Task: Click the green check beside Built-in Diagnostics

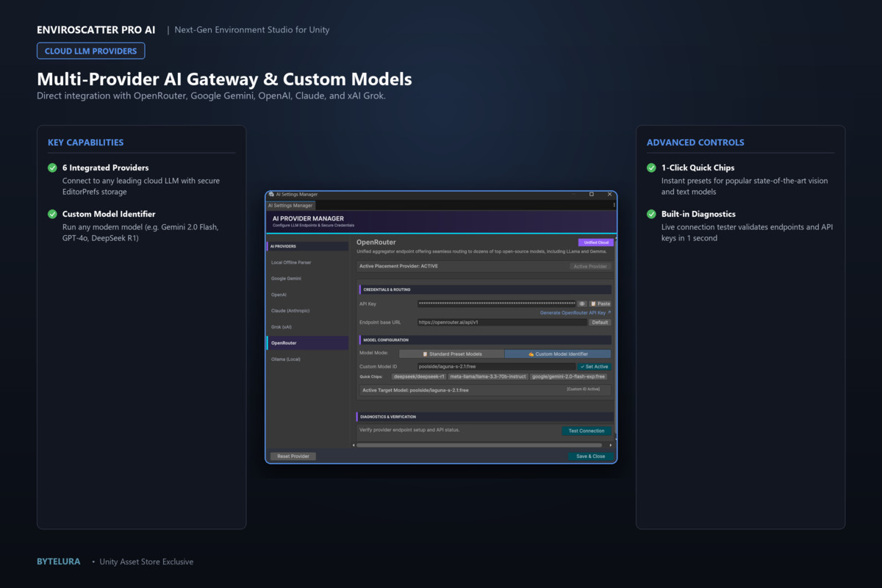Action: click(651, 214)
